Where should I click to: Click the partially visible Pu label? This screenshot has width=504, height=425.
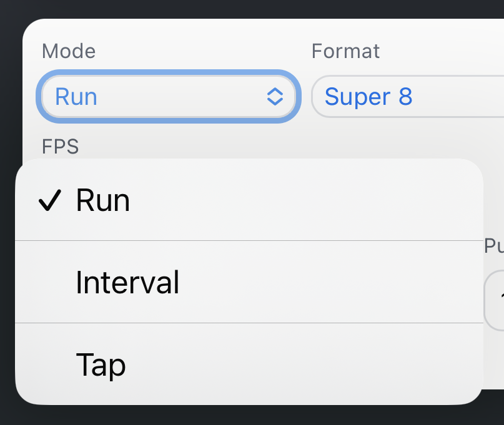(494, 246)
